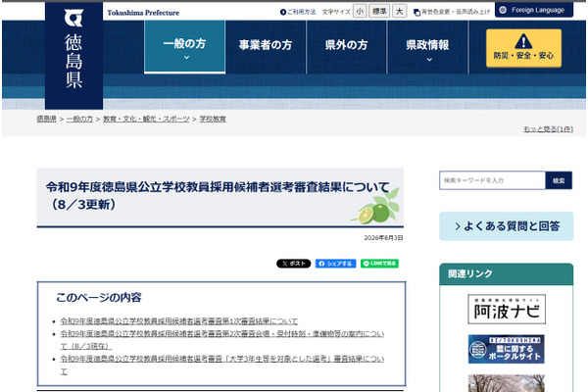Open the 塾に関するポータルサイト banner
588x392 pixels.
tap(507, 350)
